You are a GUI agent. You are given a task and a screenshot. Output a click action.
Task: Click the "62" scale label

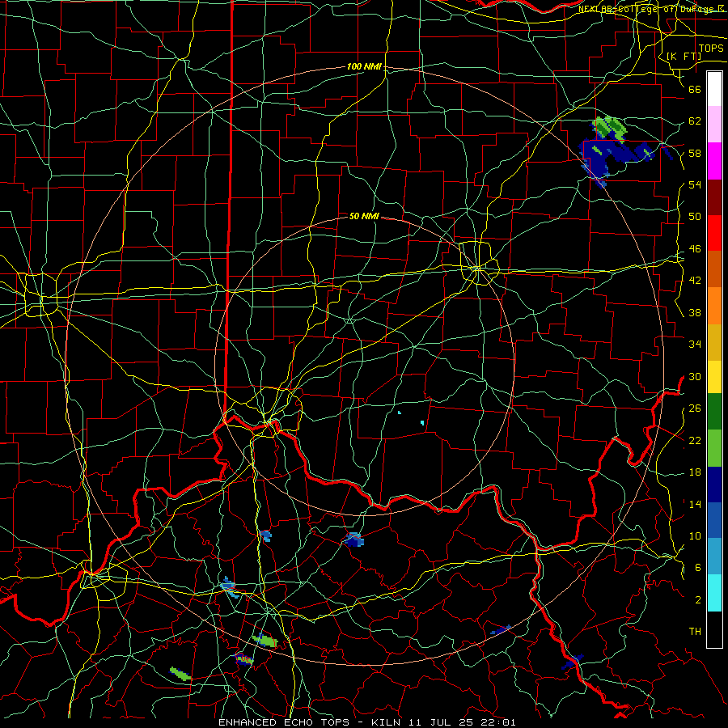pos(695,121)
